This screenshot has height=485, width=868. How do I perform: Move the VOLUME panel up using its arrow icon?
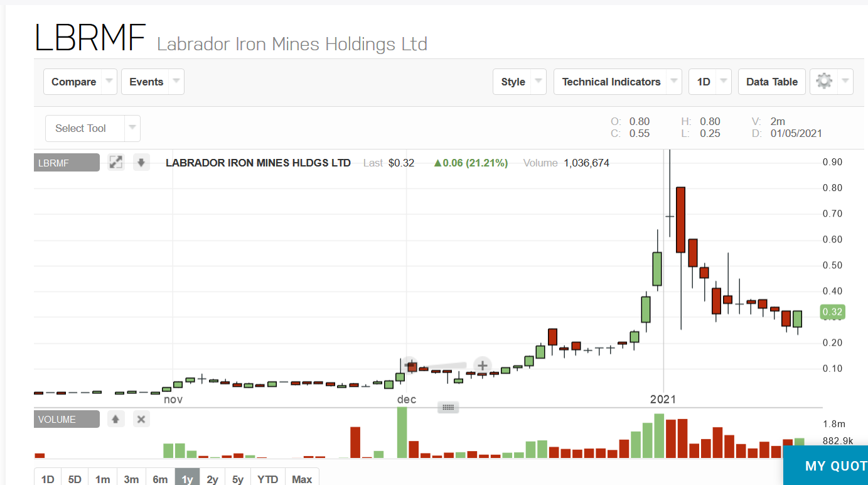tap(115, 418)
